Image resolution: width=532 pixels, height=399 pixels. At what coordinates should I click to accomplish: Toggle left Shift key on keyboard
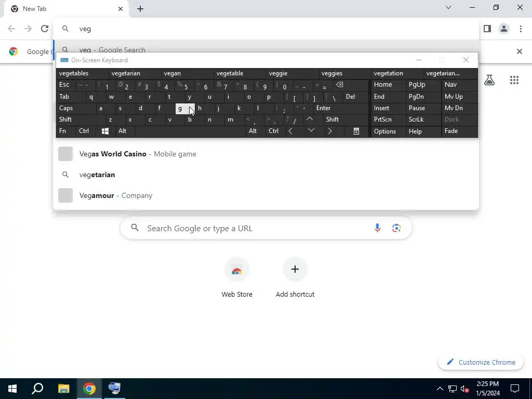[81, 119]
